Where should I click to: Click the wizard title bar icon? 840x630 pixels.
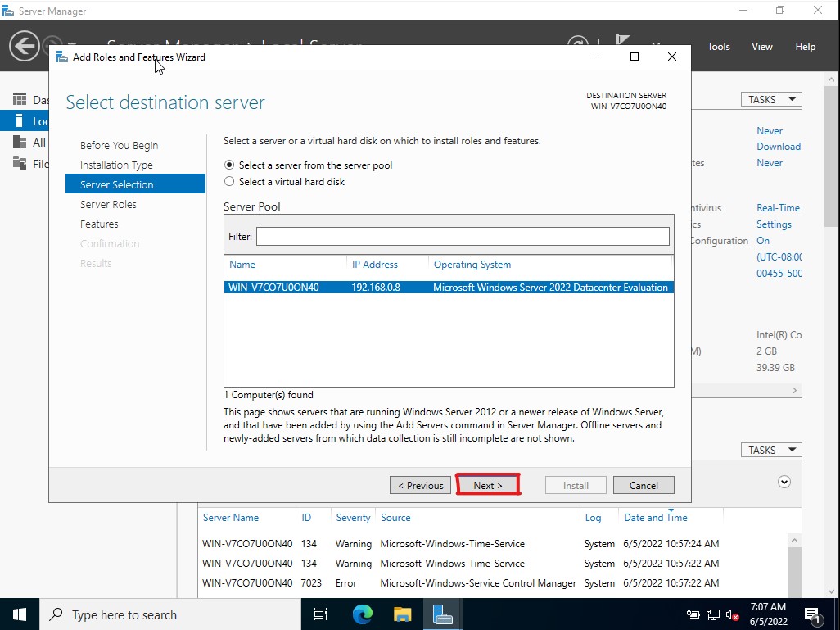(62, 57)
